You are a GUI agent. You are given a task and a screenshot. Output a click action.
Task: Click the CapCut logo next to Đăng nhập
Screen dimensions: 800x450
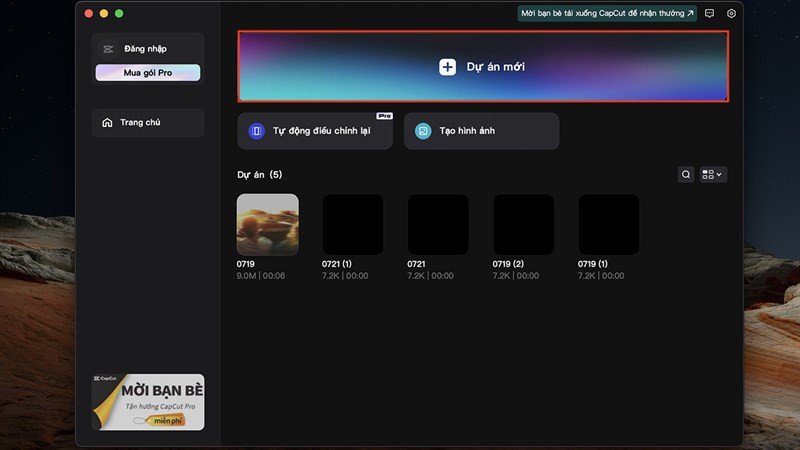pyautogui.click(x=108, y=49)
